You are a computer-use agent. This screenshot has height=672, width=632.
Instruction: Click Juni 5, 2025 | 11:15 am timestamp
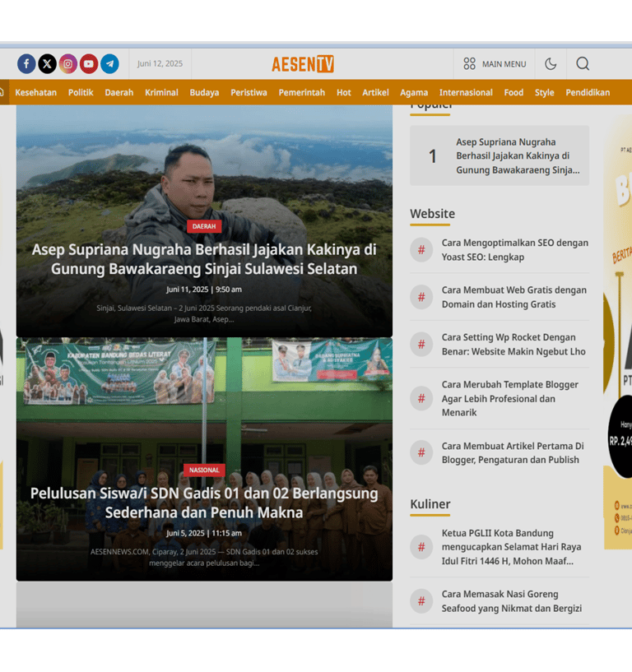tap(204, 533)
